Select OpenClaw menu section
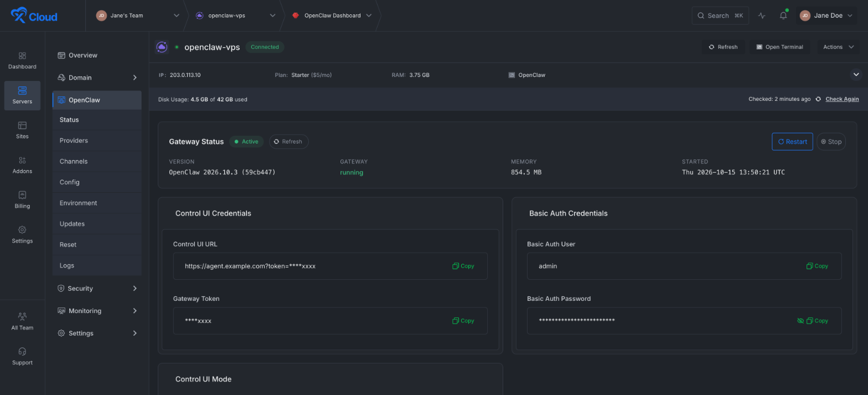Image resolution: width=868 pixels, height=395 pixels. pyautogui.click(x=97, y=100)
